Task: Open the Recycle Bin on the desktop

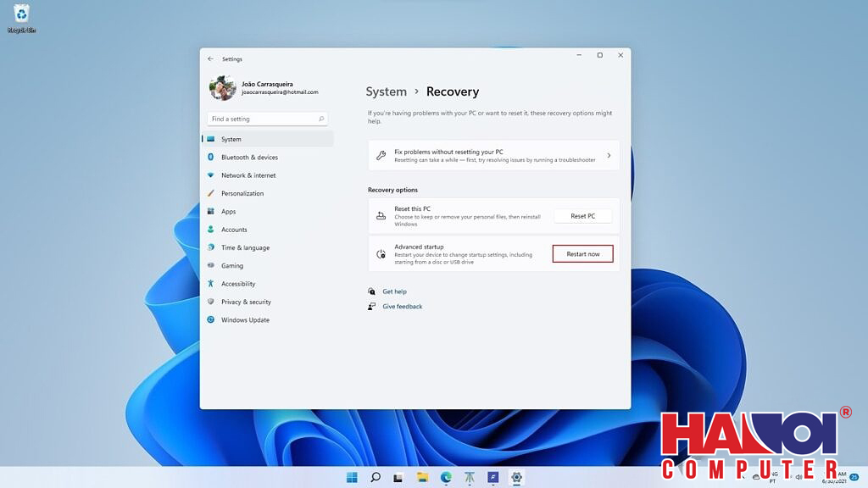Action: 19,14
